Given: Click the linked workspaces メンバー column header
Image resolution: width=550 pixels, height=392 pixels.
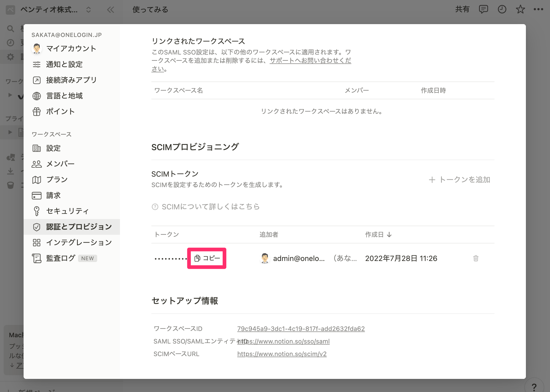Looking at the screenshot, I should click(x=357, y=90).
